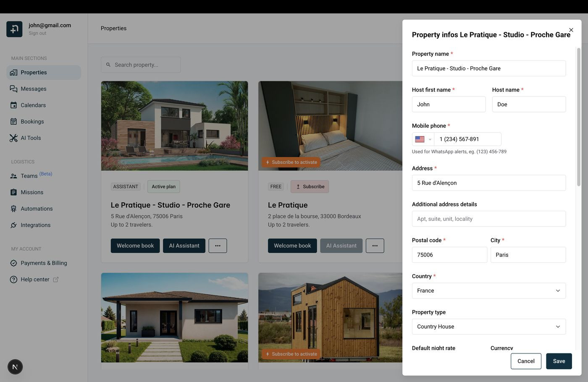The image size is (588, 382).
Task: Open the Messages section
Action: (33, 89)
